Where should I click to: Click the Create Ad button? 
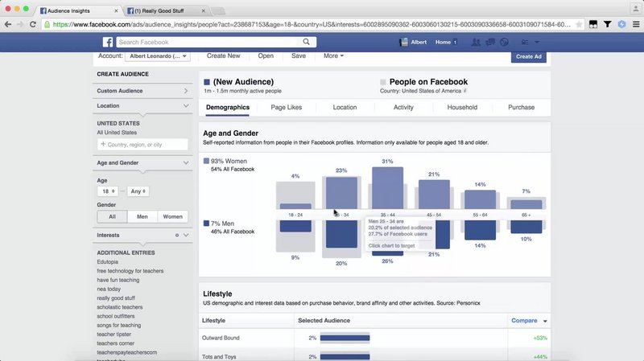tap(529, 56)
